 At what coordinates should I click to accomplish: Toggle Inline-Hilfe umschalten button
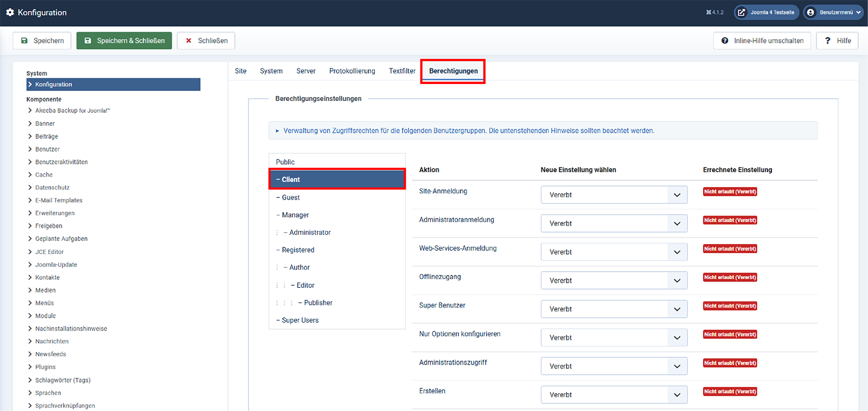(762, 41)
